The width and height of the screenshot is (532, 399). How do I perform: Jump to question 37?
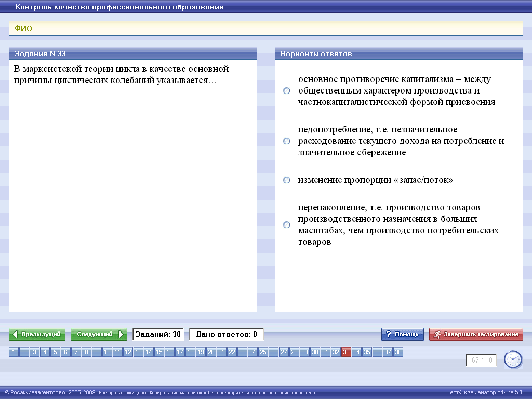click(388, 352)
